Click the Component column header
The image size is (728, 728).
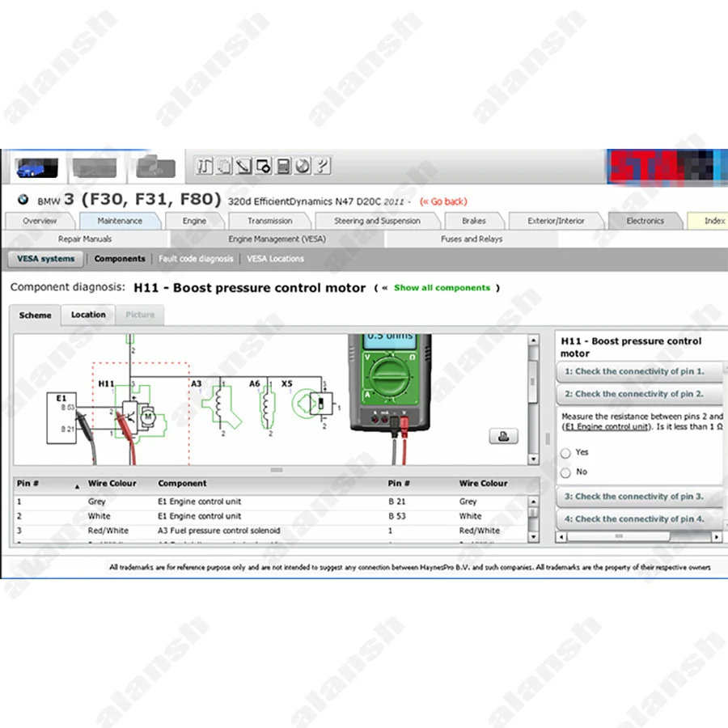(x=182, y=484)
